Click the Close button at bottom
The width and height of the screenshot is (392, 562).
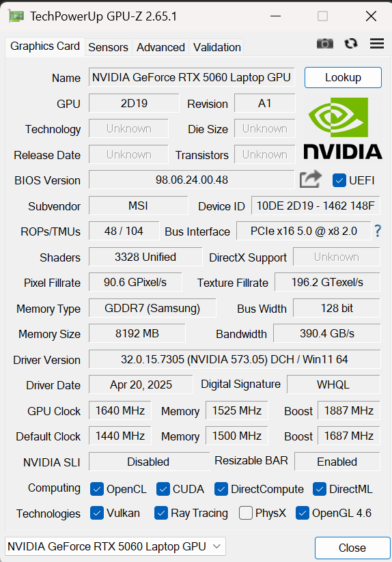352,548
